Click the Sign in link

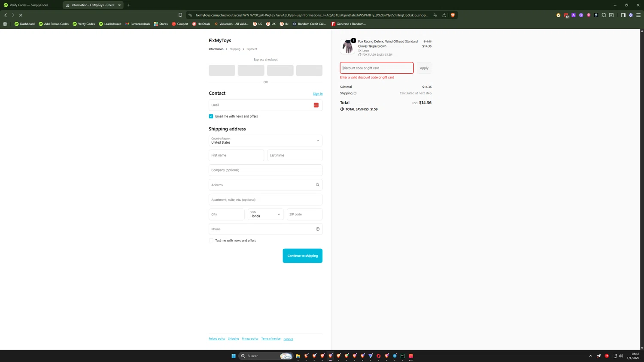click(x=318, y=94)
